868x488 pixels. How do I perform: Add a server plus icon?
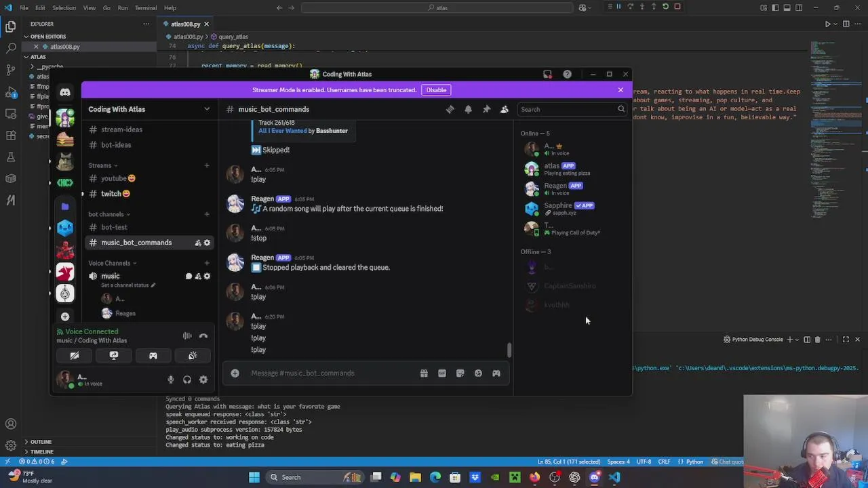click(65, 317)
